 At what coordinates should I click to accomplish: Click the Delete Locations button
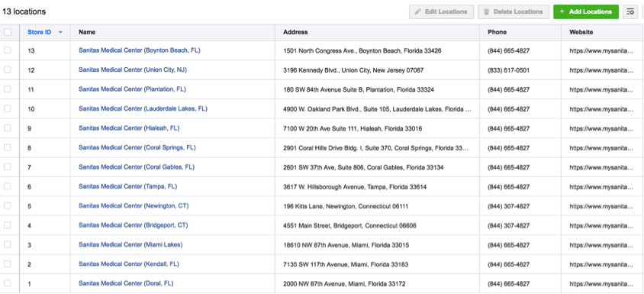pos(514,12)
